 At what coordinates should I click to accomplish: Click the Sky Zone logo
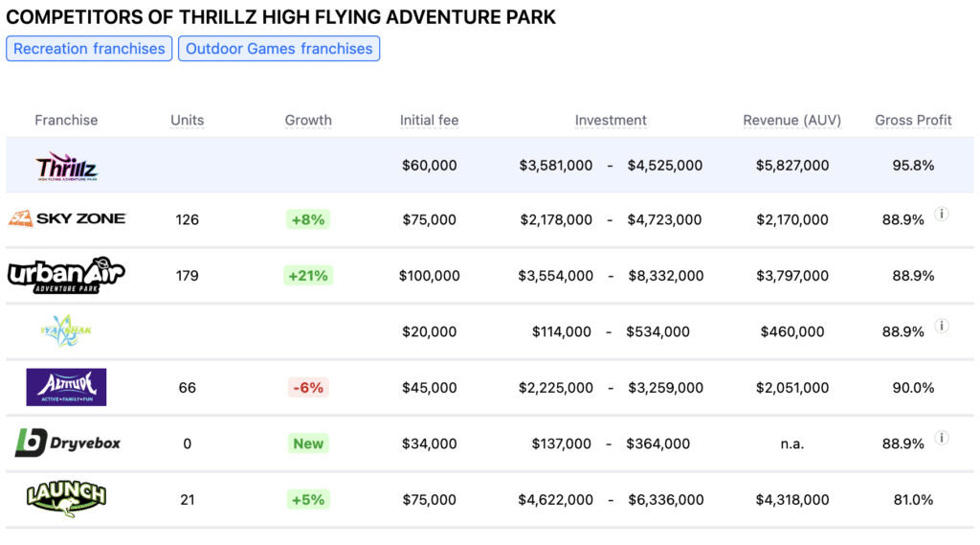(67, 219)
